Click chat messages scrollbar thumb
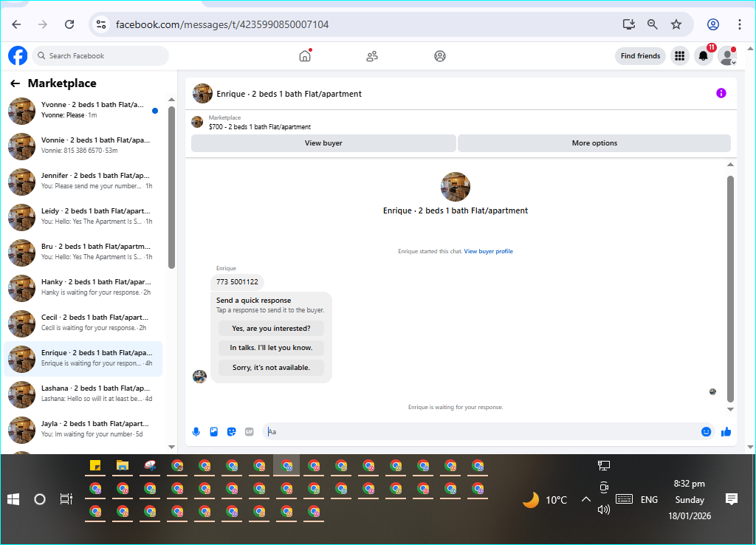The height and width of the screenshot is (545, 756). (730, 289)
